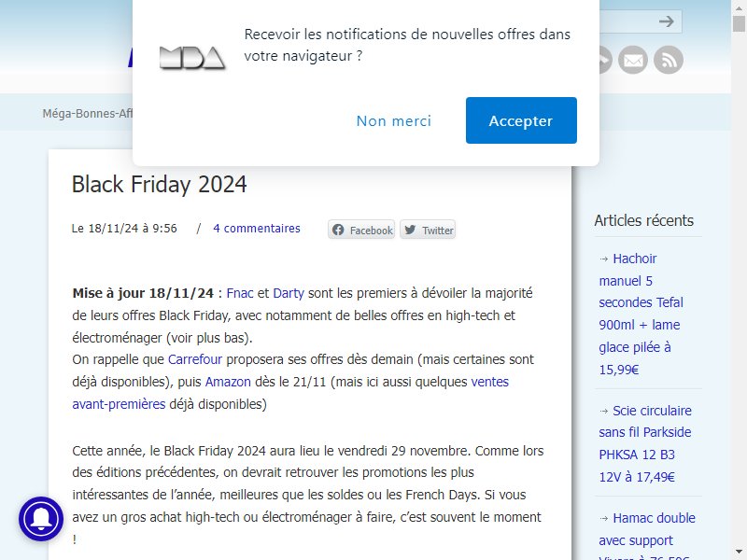This screenshot has width=747, height=560.
Task: Accept browser notifications
Action: coord(520,120)
